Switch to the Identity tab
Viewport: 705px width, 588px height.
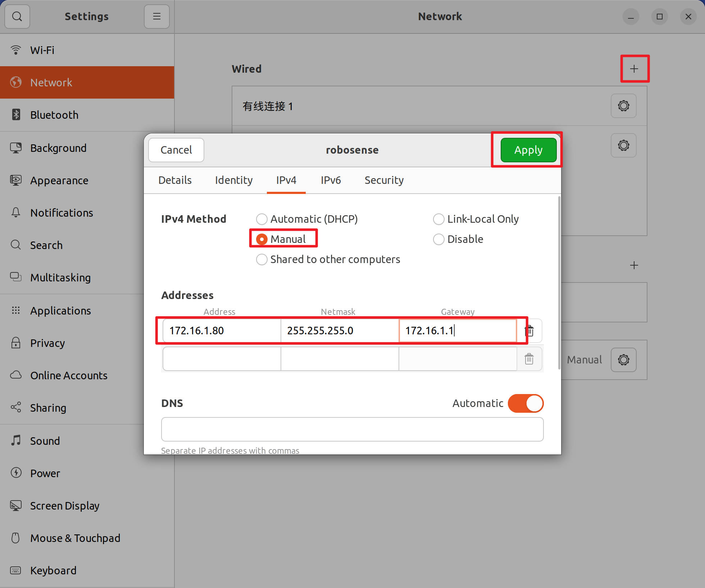234,180
